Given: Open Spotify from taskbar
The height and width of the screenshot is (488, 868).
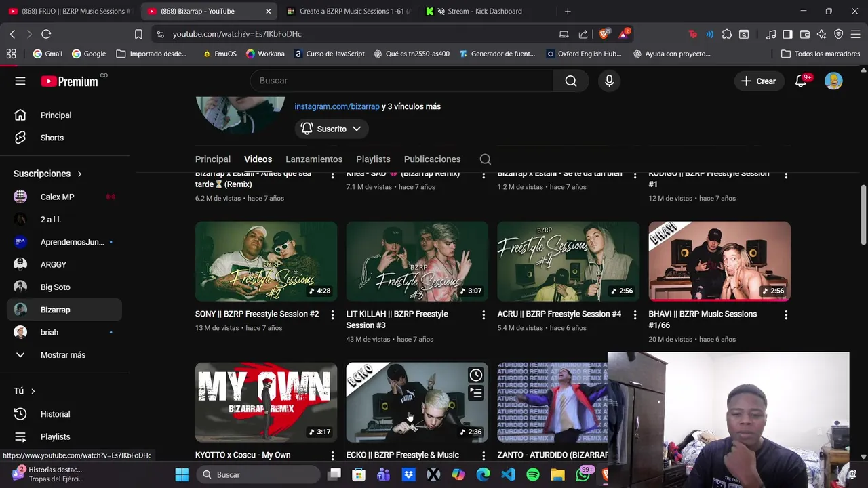Looking at the screenshot, I should (x=533, y=475).
